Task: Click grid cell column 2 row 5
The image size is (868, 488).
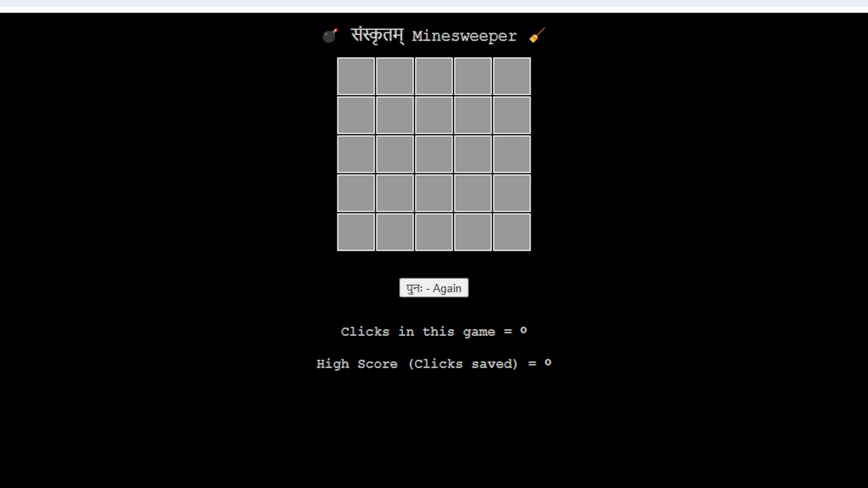Action: click(x=395, y=232)
